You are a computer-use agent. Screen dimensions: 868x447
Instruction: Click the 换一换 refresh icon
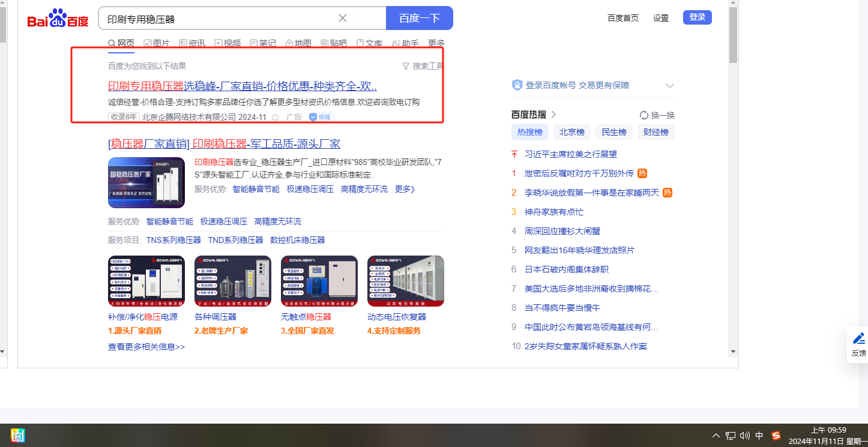coord(644,115)
